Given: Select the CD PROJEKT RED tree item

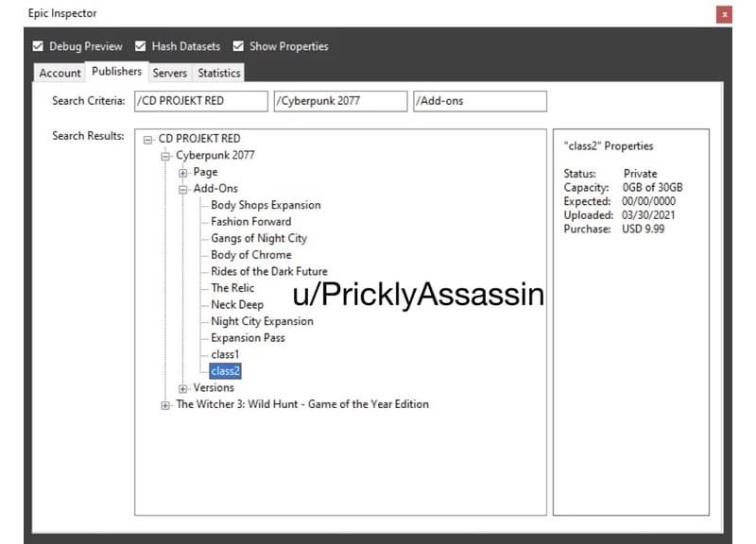Looking at the screenshot, I should [x=199, y=139].
